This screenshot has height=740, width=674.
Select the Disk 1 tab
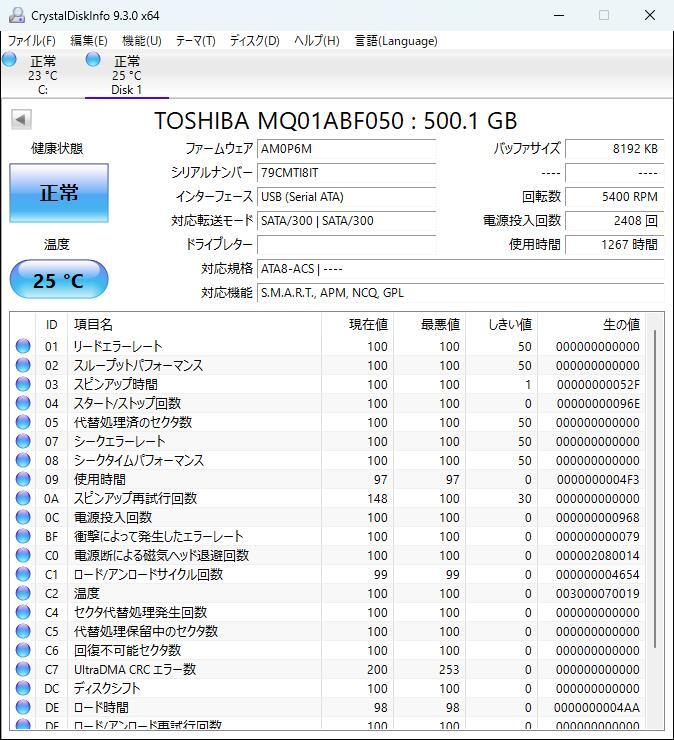coord(126,75)
